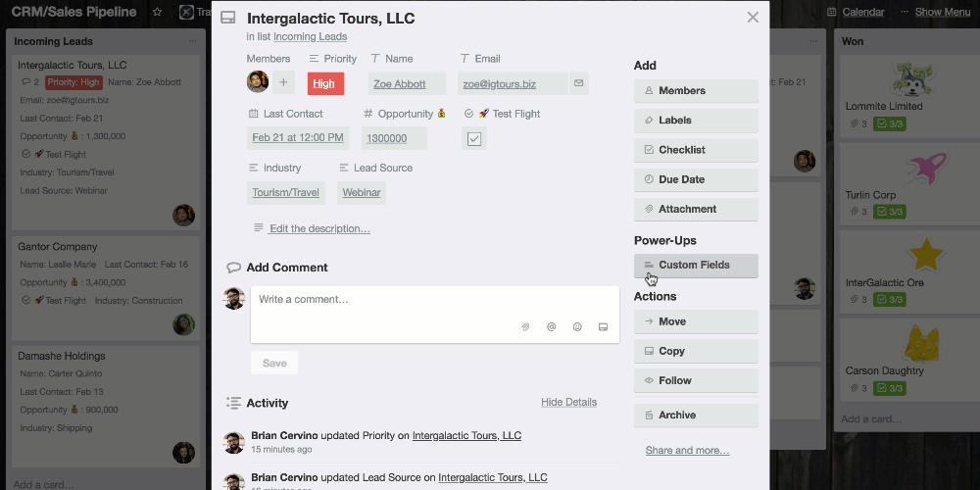Archive the card
980x490 pixels.
coord(696,415)
